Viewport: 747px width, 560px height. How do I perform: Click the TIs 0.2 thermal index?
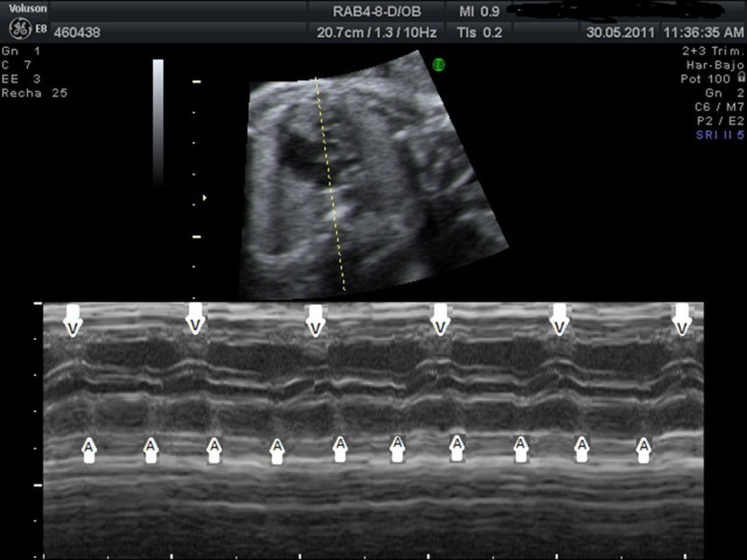[x=479, y=32]
